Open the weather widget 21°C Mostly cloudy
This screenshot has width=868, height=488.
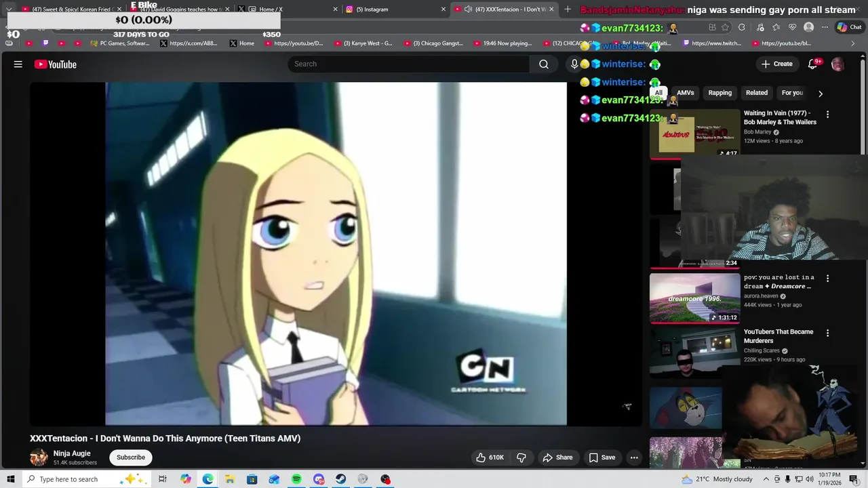pos(717,479)
